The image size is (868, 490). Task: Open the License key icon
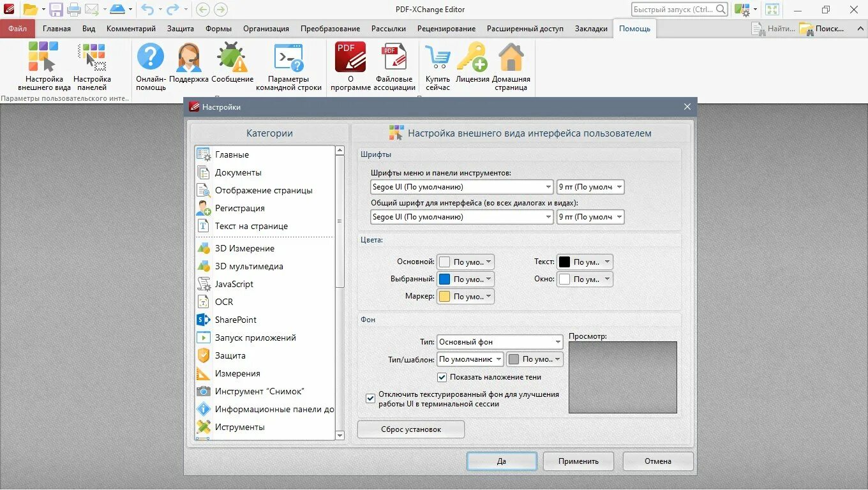(472, 63)
